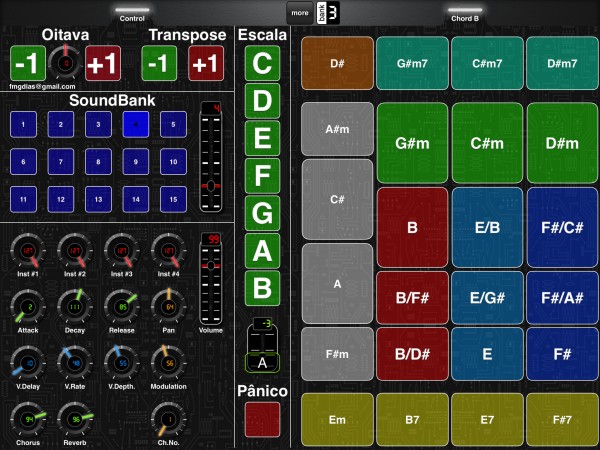Viewport: 600px width, 450px height.
Task: Select scale G in Escala
Action: 262,213
